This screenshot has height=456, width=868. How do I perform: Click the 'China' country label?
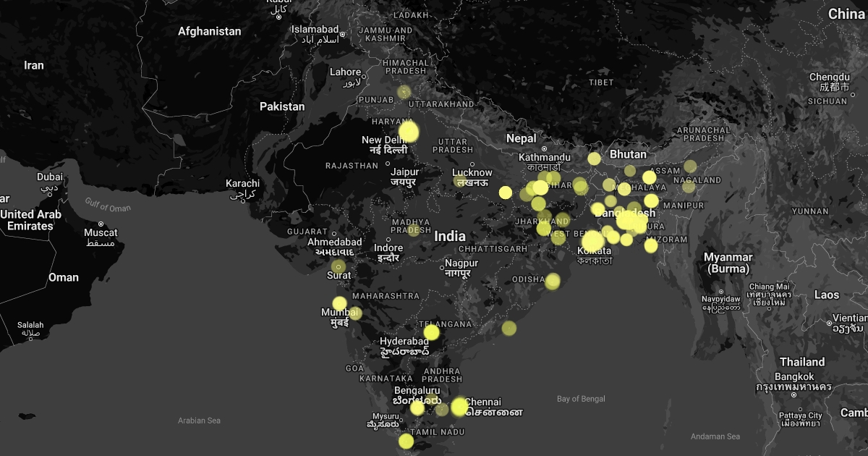tap(846, 14)
